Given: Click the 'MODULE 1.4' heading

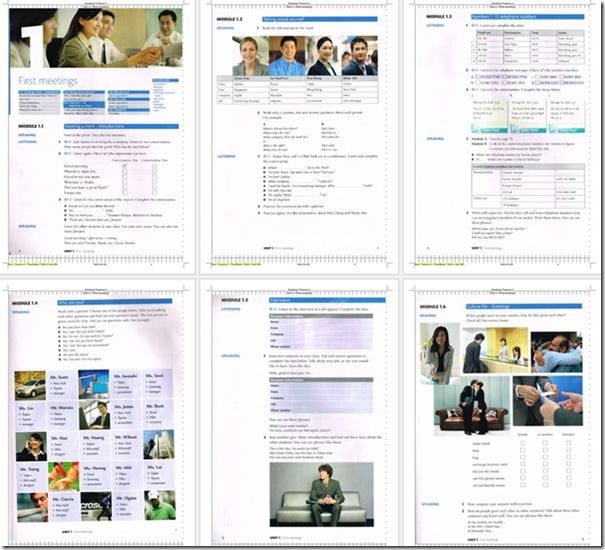Looking at the screenshot, I should (25, 303).
